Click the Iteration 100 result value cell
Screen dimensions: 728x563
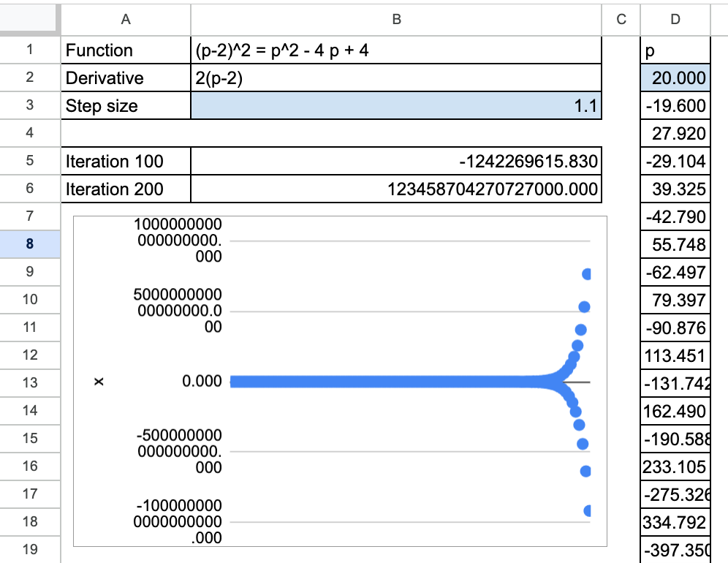pyautogui.click(x=395, y=162)
